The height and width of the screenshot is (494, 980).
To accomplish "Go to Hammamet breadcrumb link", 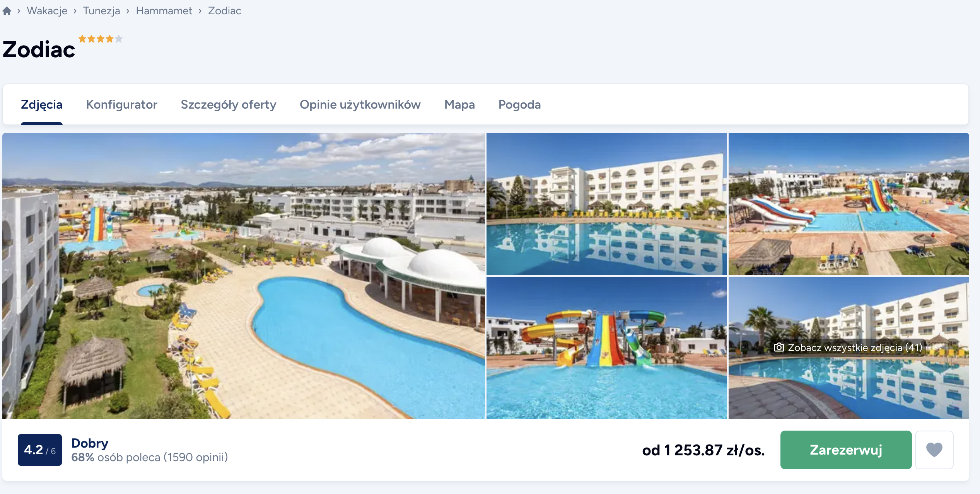I will [164, 11].
